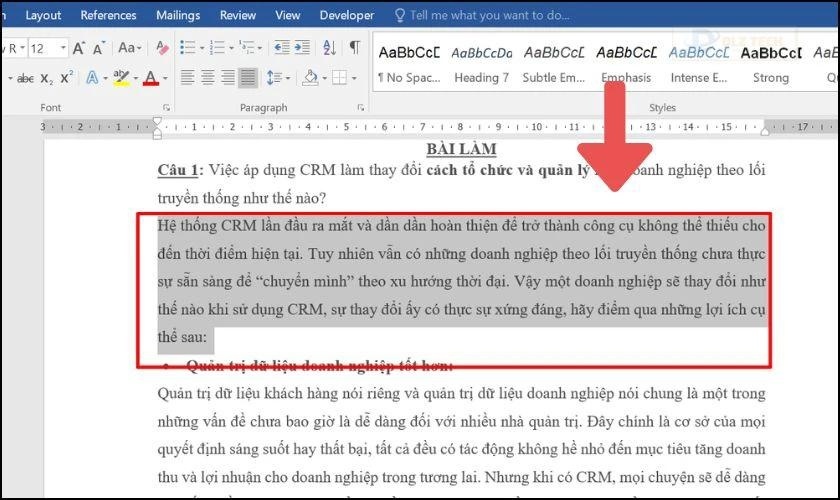Click the Sort A-Z icon
840x500 pixels.
pos(329,48)
